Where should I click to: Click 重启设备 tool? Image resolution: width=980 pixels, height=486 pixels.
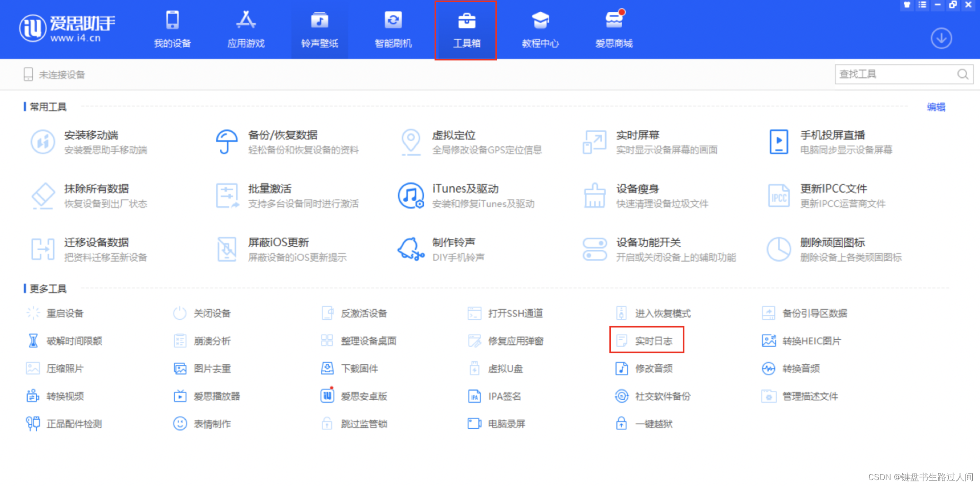coord(55,313)
